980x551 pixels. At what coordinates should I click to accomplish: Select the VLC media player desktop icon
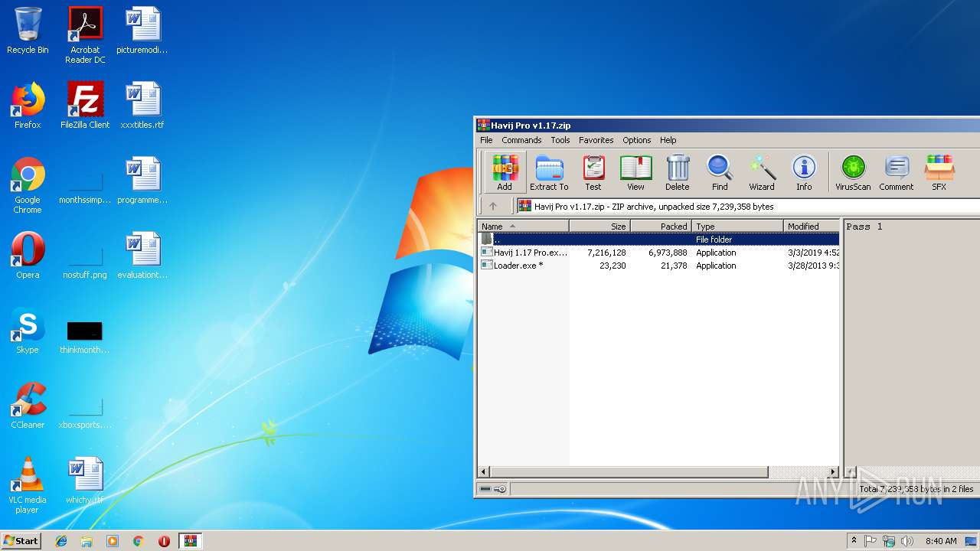(x=28, y=485)
